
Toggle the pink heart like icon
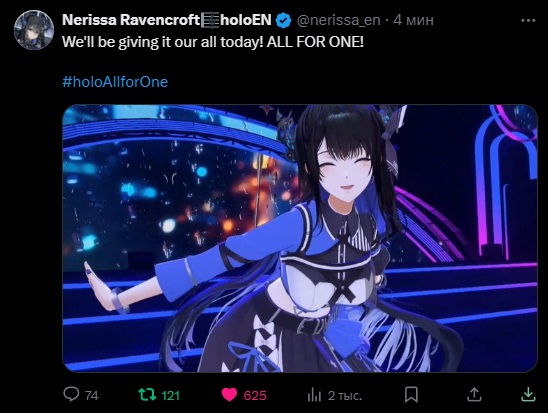tap(229, 395)
